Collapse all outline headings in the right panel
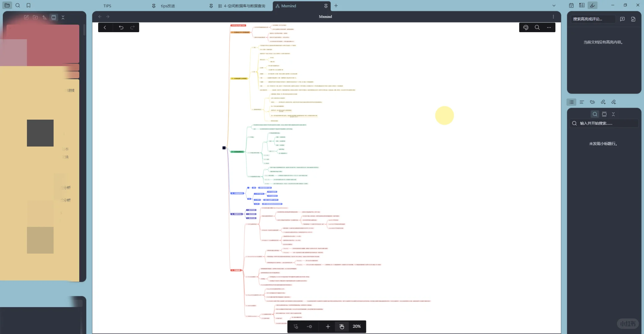Screen dimensions: 644x334 point(613,114)
